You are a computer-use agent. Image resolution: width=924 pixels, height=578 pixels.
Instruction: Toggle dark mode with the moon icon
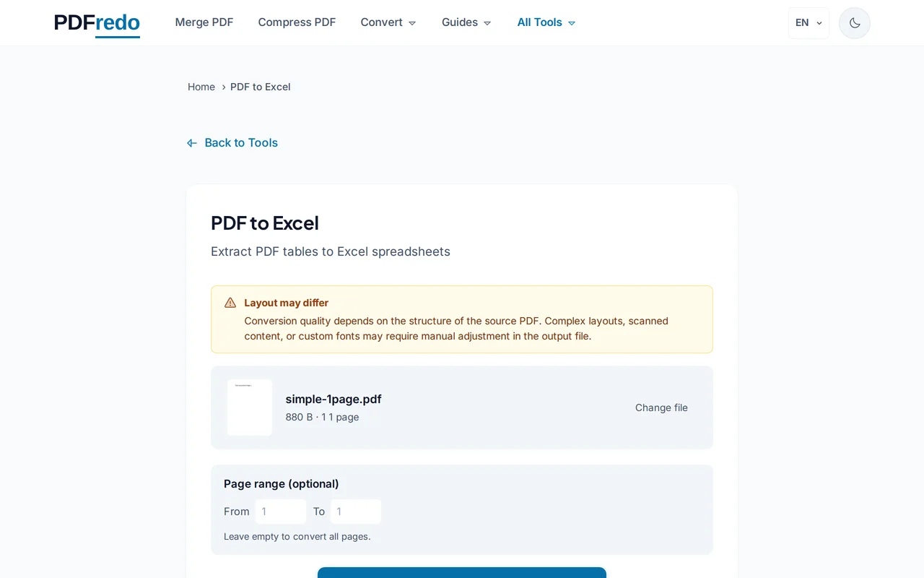(x=854, y=22)
